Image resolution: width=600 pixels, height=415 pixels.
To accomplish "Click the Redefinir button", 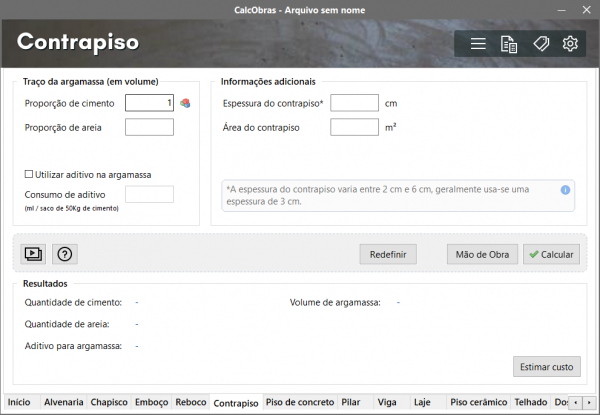I will click(388, 255).
